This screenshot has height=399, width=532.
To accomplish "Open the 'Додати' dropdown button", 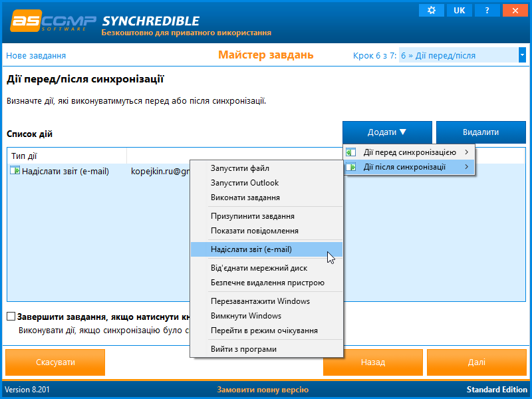I will point(387,132).
